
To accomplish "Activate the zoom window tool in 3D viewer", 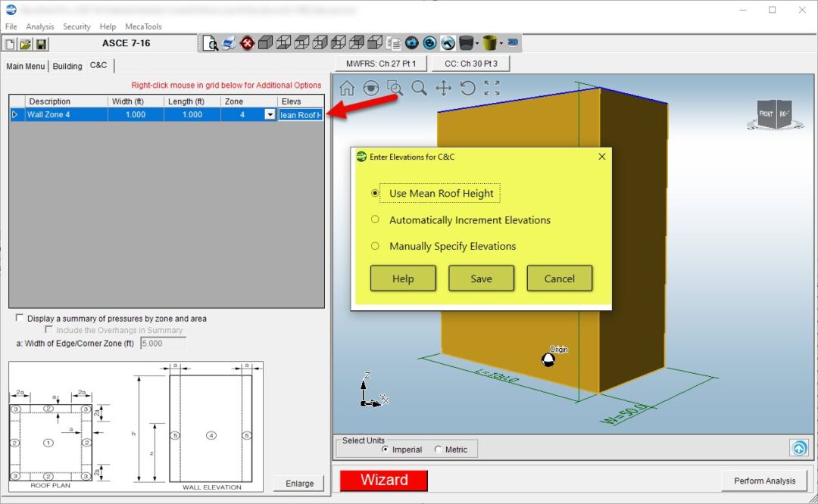I will pyautogui.click(x=395, y=88).
